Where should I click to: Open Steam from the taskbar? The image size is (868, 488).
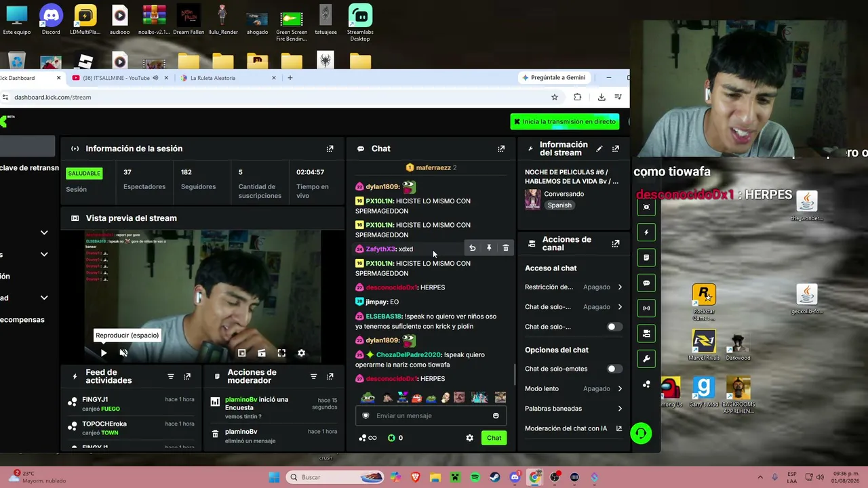(x=495, y=477)
